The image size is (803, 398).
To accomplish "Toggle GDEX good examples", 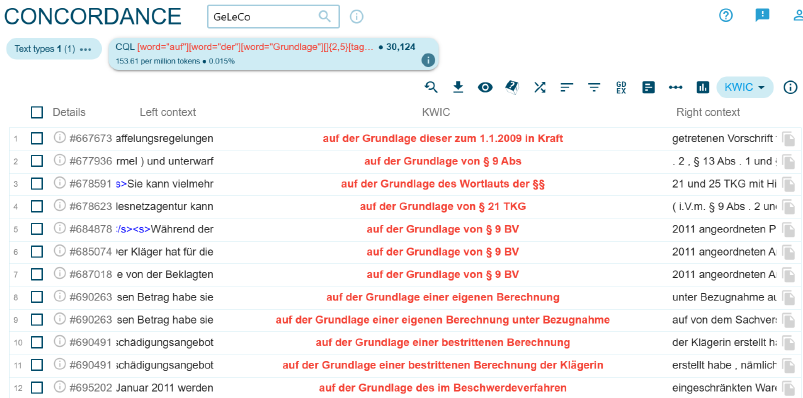I will [621, 88].
